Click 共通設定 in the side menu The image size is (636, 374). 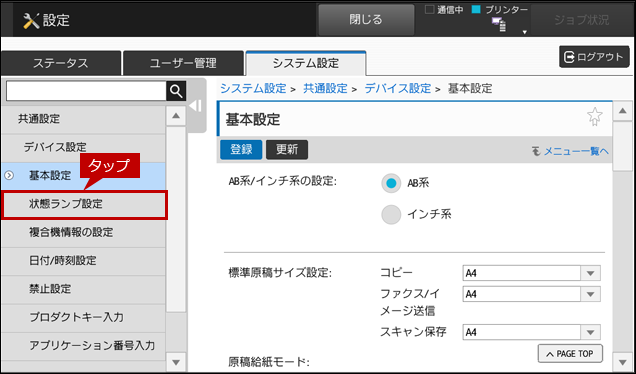coord(83,119)
